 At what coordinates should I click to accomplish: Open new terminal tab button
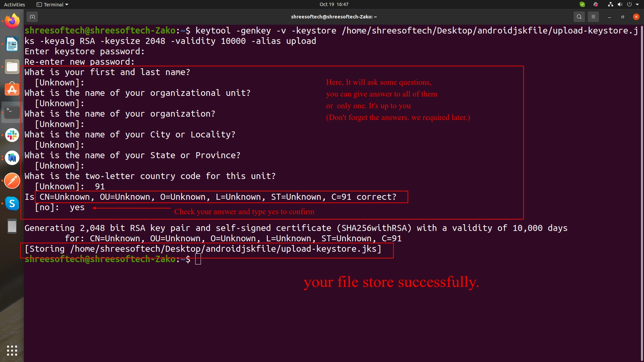point(32,17)
